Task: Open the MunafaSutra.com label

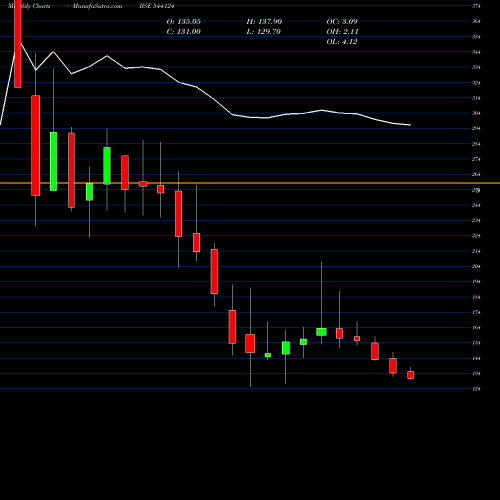Action: (x=97, y=6)
